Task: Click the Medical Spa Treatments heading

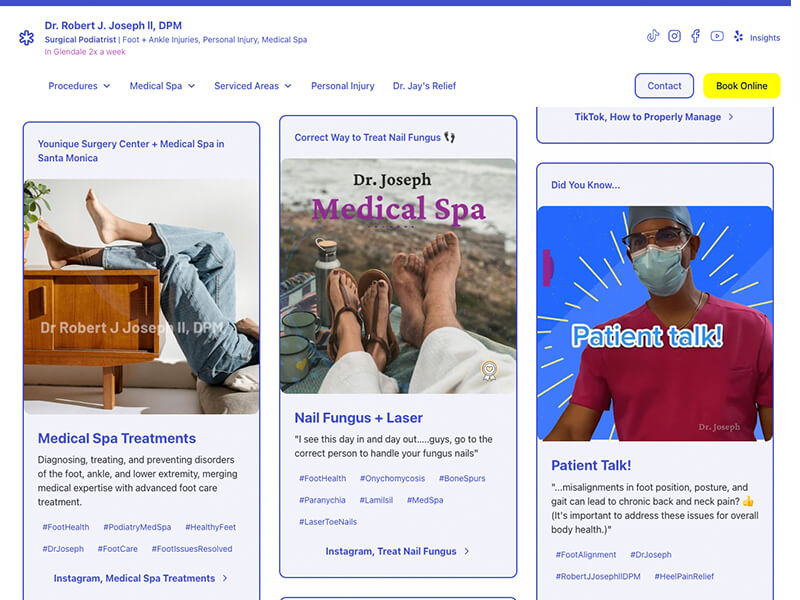Action: [117, 438]
